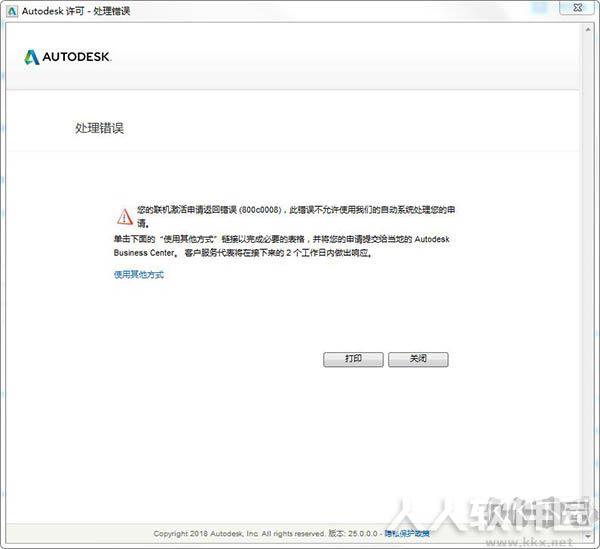
Task: Click the 版本: 25.0.0.0 version text
Action: pyautogui.click(x=353, y=533)
